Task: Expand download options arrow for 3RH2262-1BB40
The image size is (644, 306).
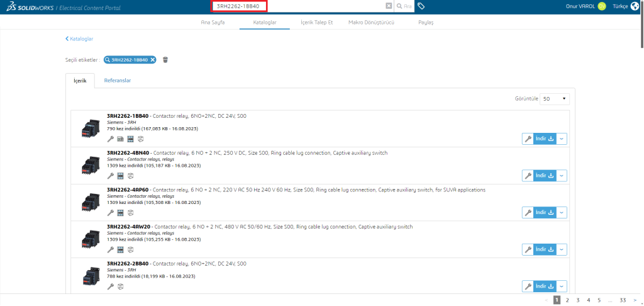Action: click(x=562, y=139)
